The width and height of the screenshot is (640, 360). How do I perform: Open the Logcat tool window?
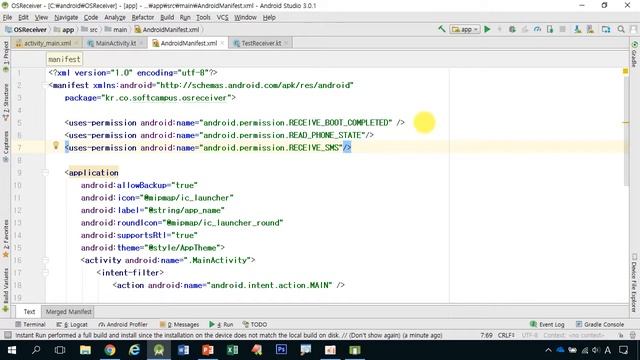click(72, 324)
